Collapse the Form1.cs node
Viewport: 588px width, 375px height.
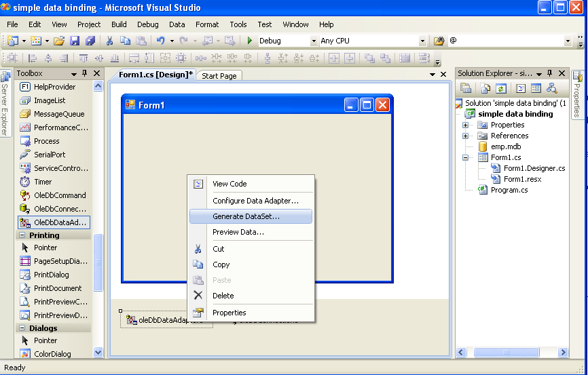point(465,158)
